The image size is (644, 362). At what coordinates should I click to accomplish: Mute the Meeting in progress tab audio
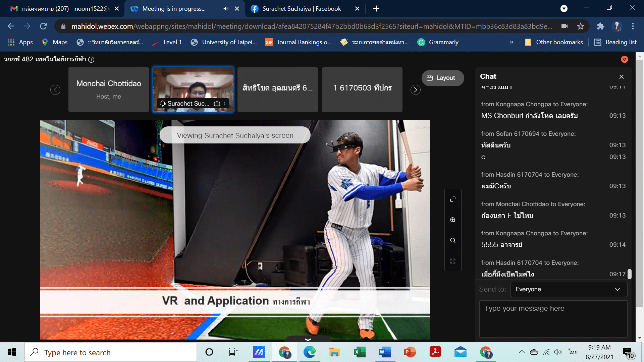pyautogui.click(x=226, y=9)
